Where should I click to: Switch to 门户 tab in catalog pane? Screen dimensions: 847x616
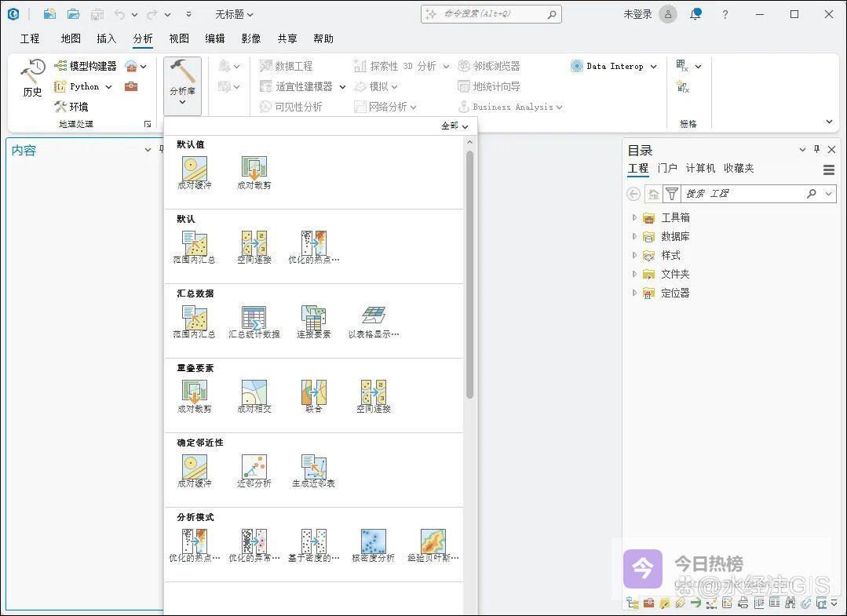[667, 168]
